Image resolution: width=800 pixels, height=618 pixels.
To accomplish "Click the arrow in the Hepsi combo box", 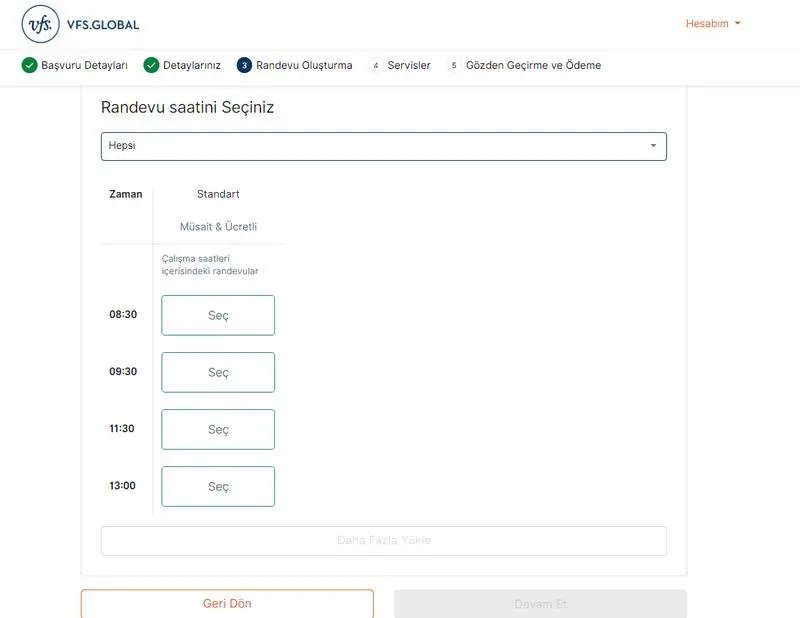I will 653,146.
